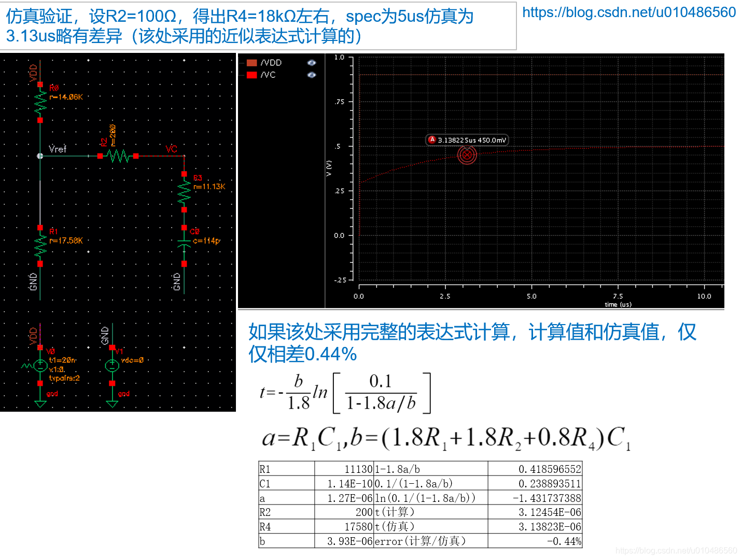Click table cell with value 1.27E-06

[x=344, y=498]
